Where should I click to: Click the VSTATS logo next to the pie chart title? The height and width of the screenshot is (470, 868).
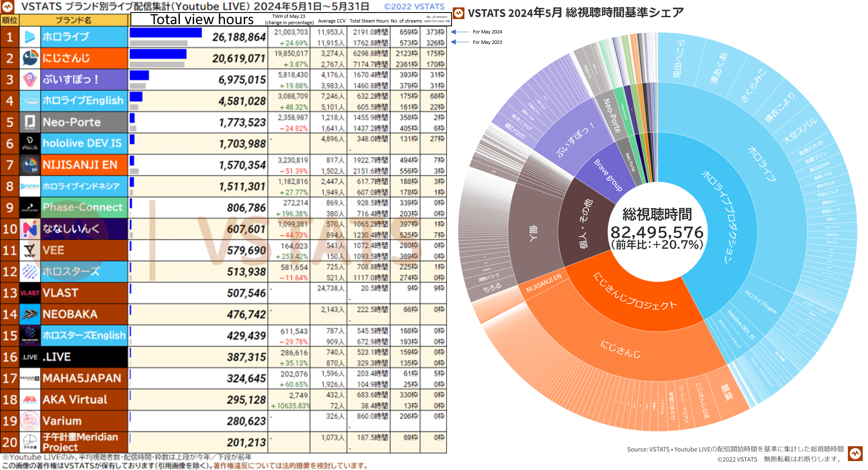coord(459,13)
